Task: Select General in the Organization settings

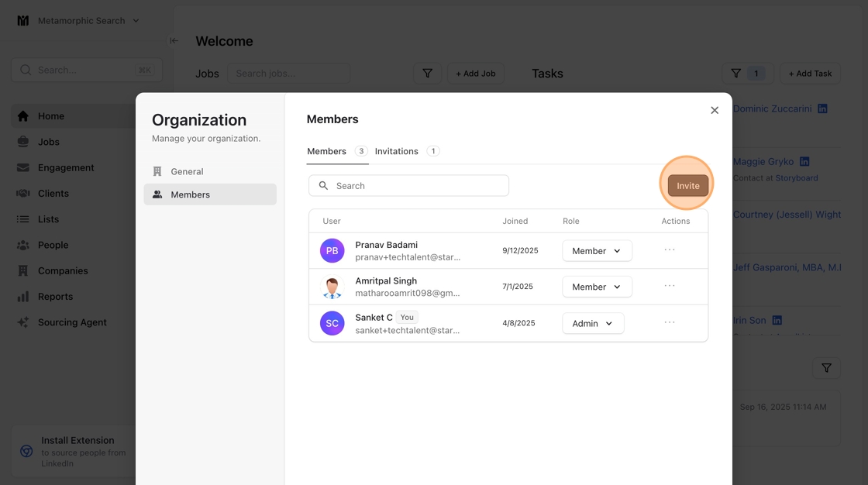Action: tap(187, 171)
